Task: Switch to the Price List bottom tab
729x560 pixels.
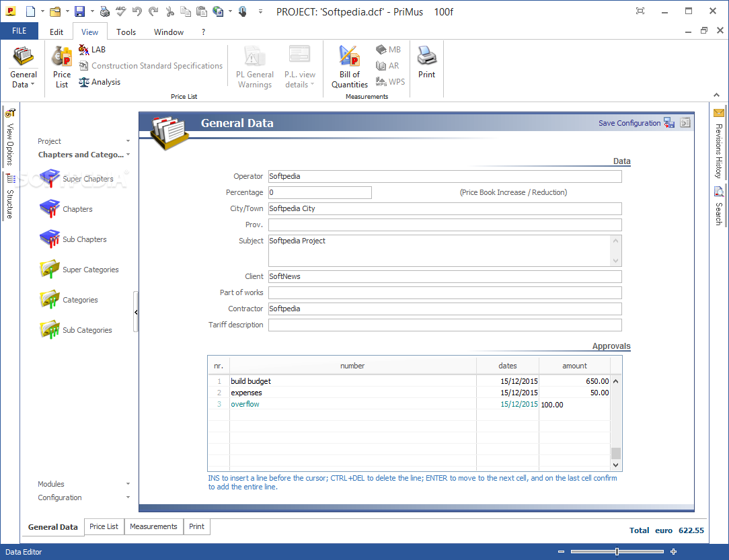Action: coord(104,526)
